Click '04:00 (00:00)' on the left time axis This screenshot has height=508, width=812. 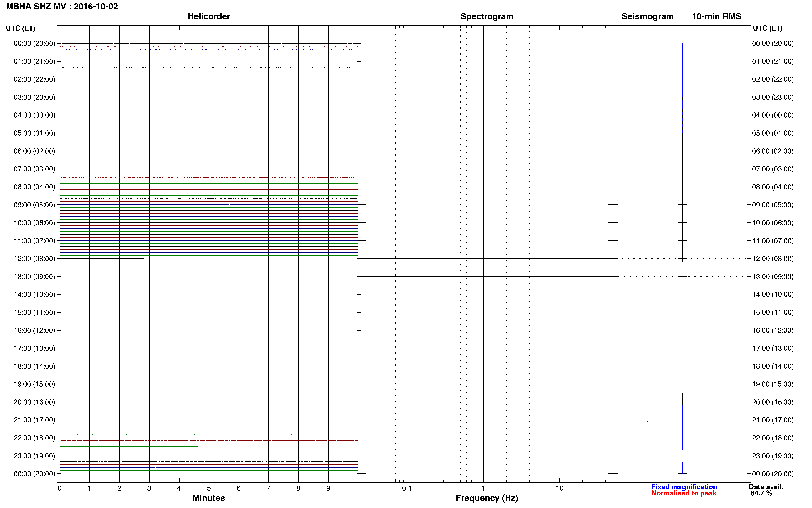34,115
